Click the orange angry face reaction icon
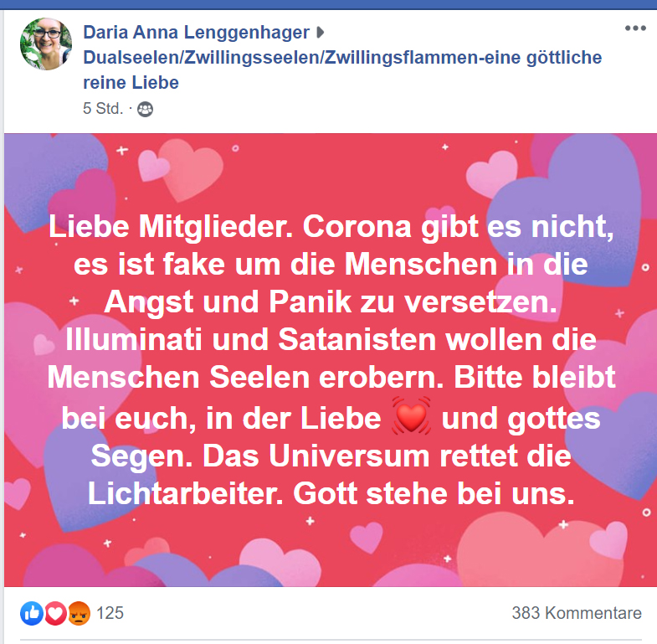This screenshot has height=644, width=657. [79, 613]
